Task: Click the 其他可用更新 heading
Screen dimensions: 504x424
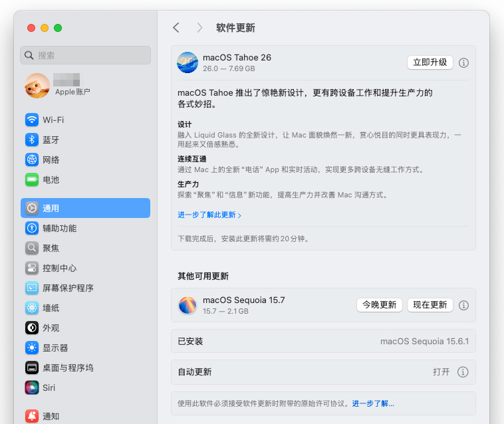Action: click(203, 276)
